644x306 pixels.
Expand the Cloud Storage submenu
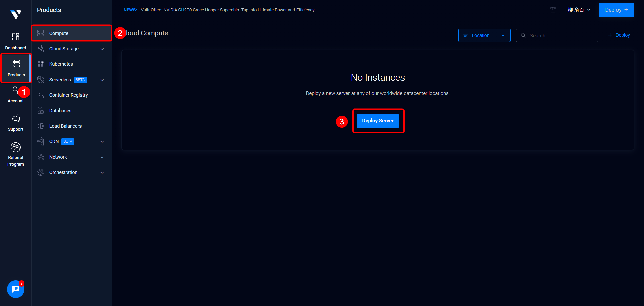click(x=102, y=49)
